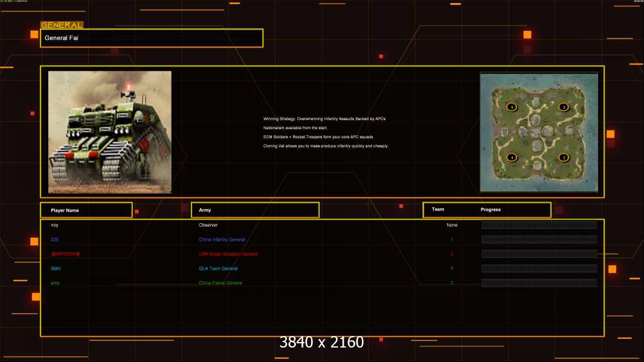
Task: Click China Infantry General army entry
Action: (222, 240)
